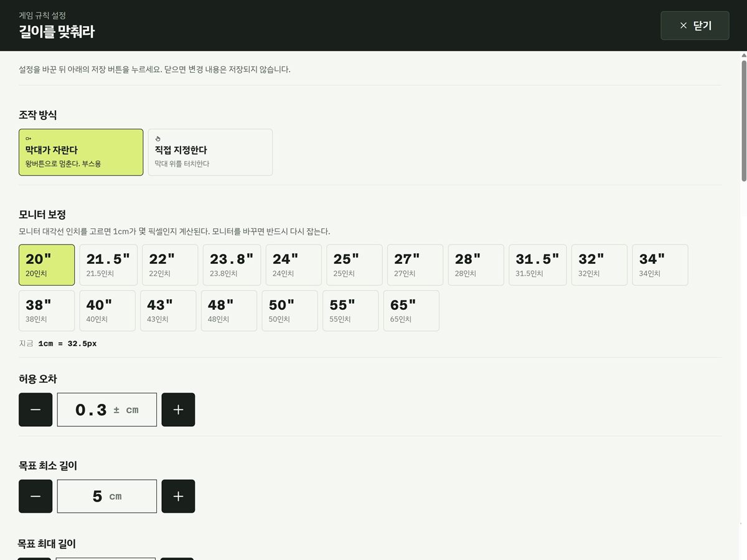Click the hand icon in 직접 지정한다 card

158,139
